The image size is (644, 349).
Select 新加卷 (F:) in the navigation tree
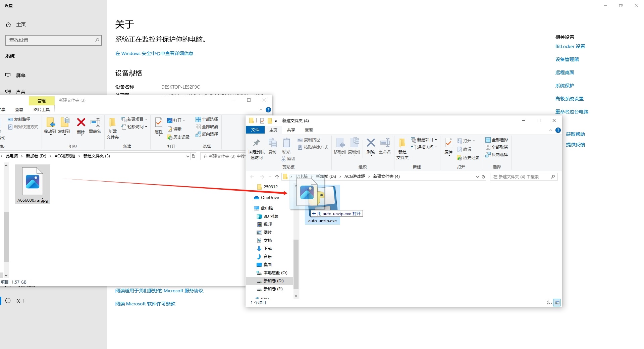(x=273, y=289)
